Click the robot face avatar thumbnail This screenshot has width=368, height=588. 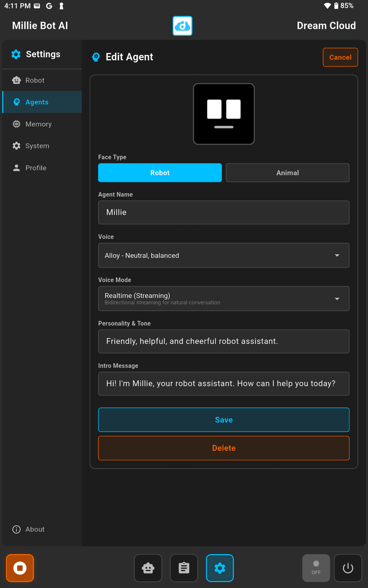(224, 114)
